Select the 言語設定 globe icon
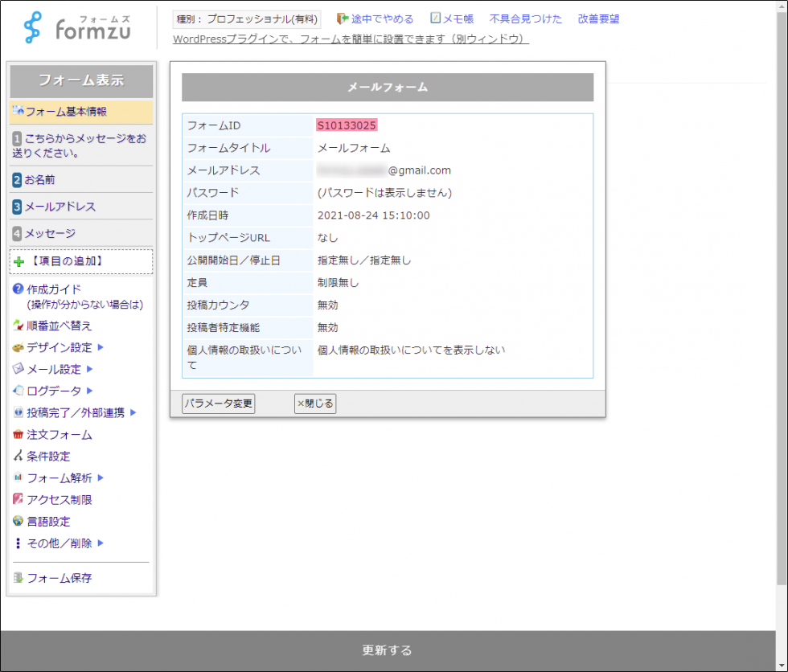Image resolution: width=788 pixels, height=672 pixels. [x=18, y=521]
